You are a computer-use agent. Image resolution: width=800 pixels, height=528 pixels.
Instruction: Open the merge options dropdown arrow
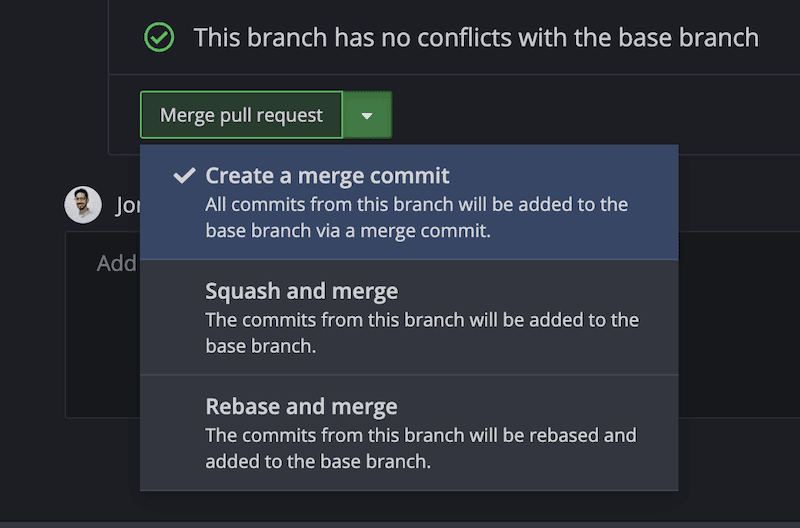pos(367,115)
